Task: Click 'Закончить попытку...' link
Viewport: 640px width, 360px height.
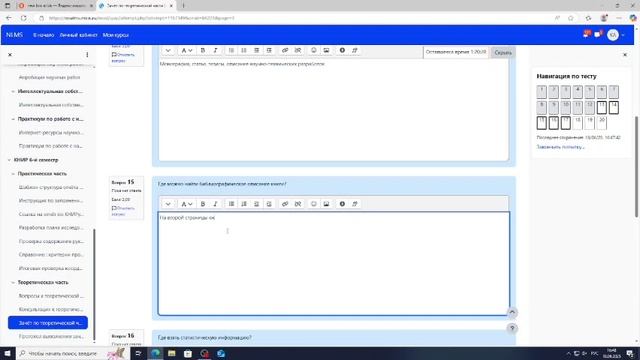Action: pyautogui.click(x=560, y=147)
